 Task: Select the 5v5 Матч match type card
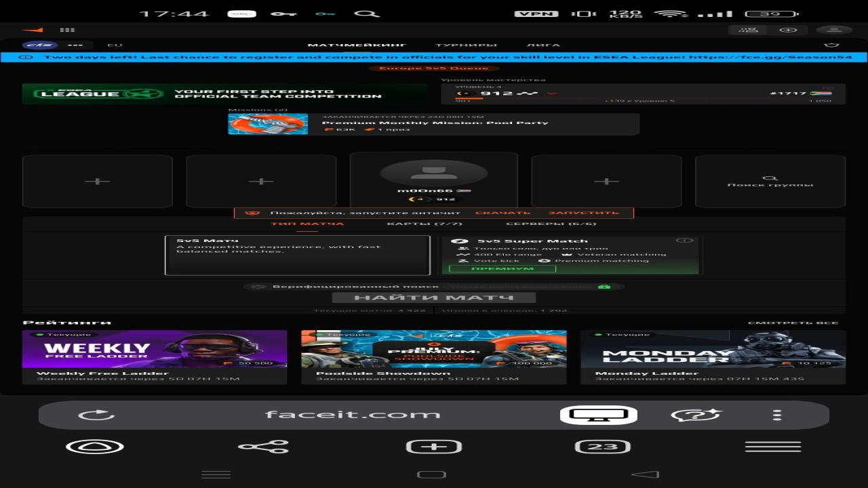point(298,256)
